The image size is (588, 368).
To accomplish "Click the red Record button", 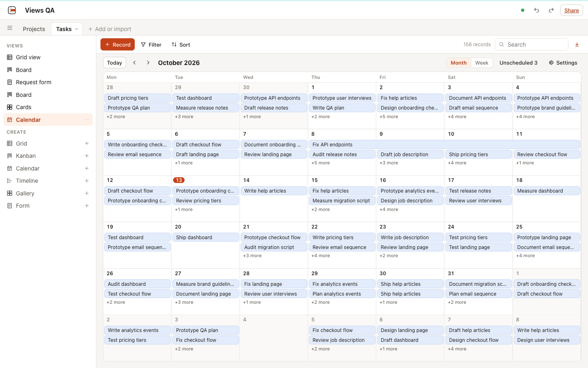I will [x=118, y=45].
